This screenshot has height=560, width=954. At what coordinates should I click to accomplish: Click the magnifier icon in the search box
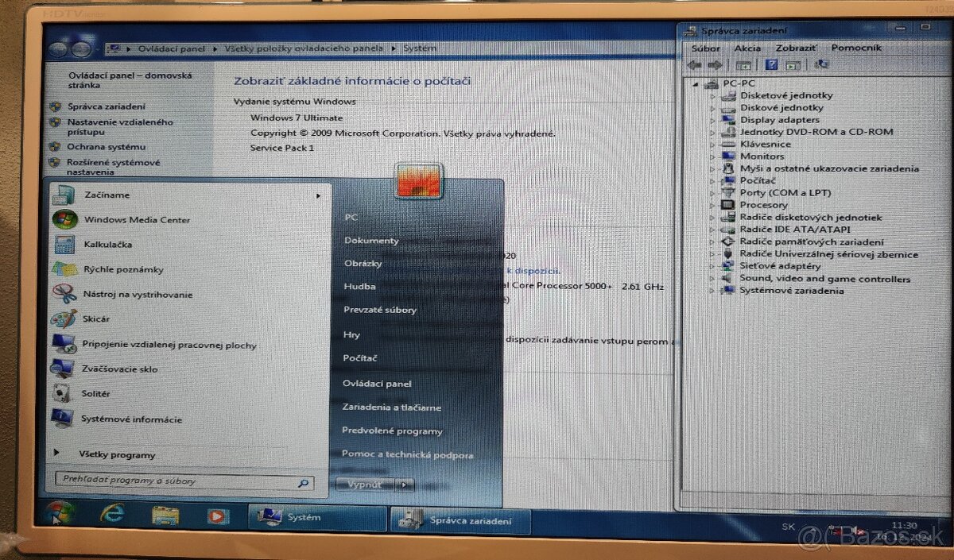click(302, 481)
